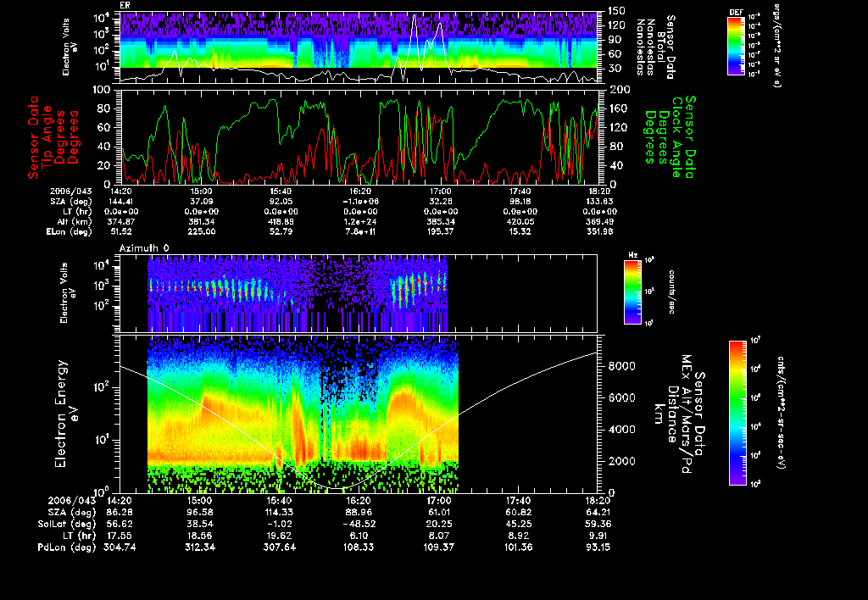Click the LT value 19.62
Screen dimensions: 868x600
tap(281, 536)
